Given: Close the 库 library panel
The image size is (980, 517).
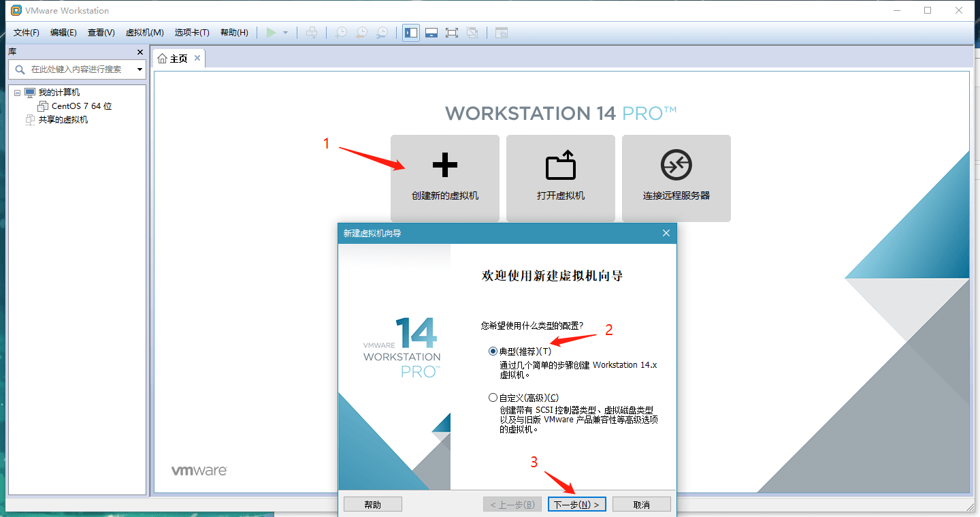Looking at the screenshot, I should [140, 52].
